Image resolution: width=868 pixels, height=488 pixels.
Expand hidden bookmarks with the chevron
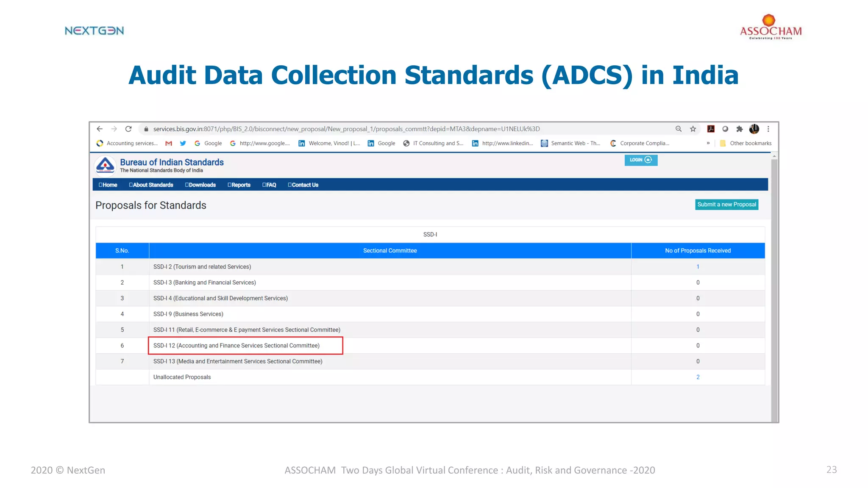(x=708, y=143)
